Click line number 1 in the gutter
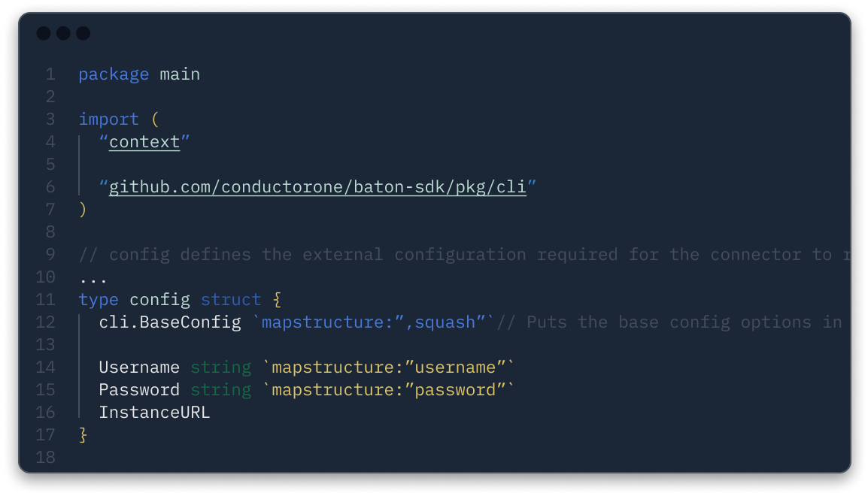This screenshot has width=868, height=496. (x=50, y=74)
